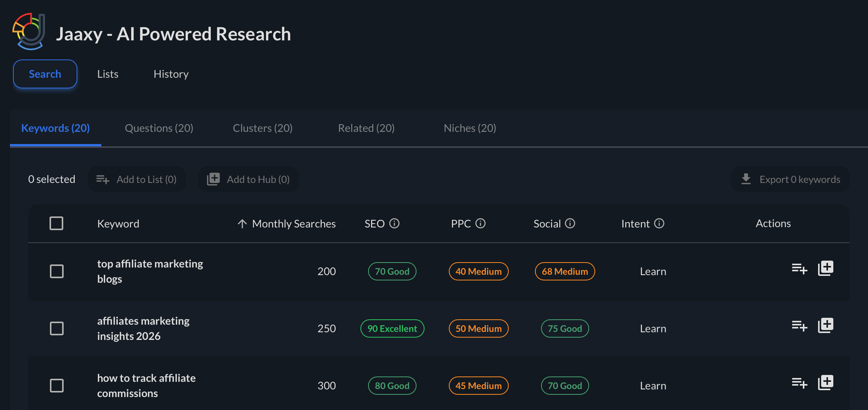Click the Social column header label
Viewport: 868px width, 410px height.
pos(547,224)
